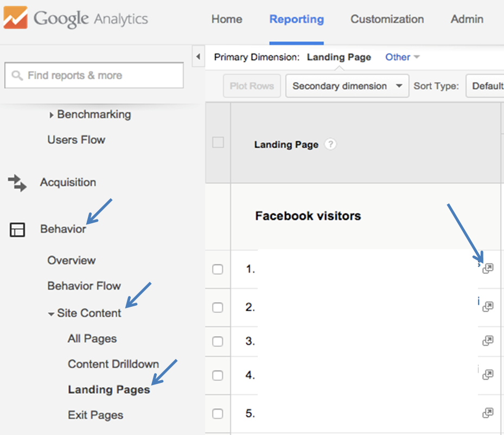Open row 5 landing page in new window

[488, 413]
